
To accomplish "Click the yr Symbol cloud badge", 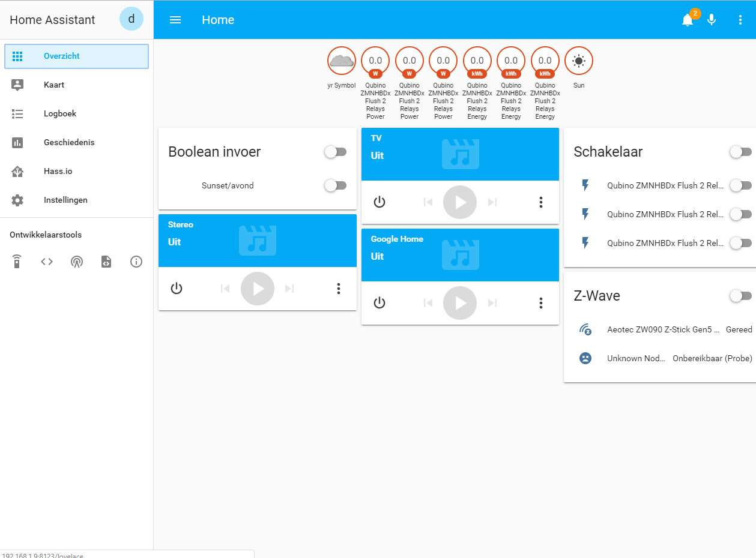I will tap(342, 61).
